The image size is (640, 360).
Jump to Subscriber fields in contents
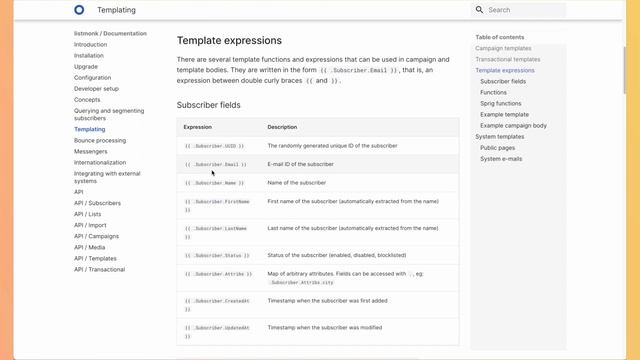503,81
